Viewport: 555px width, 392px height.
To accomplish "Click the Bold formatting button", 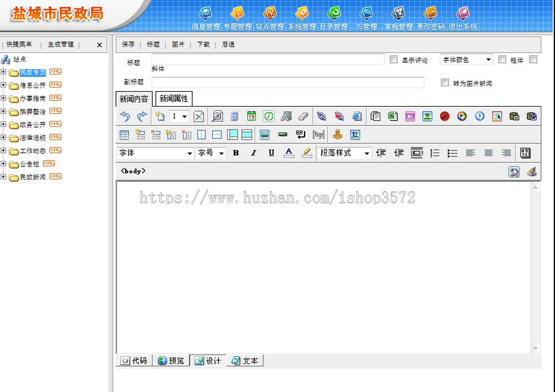I will click(236, 153).
